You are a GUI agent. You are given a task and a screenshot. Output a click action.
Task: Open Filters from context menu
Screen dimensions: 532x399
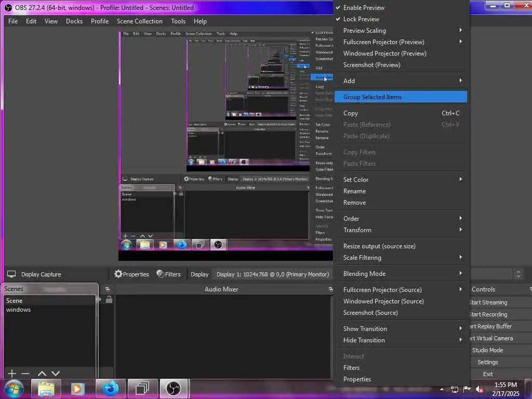tap(401, 367)
